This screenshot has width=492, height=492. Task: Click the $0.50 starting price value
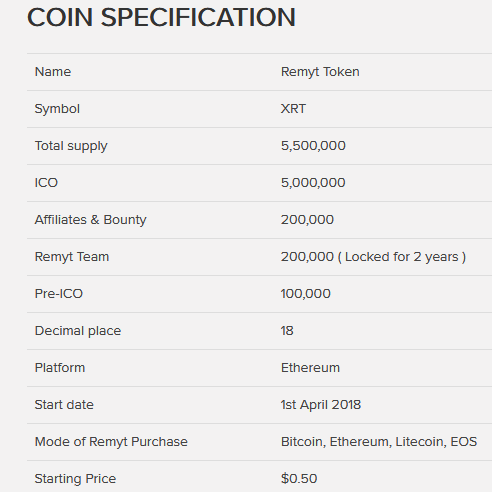pyautogui.click(x=299, y=479)
